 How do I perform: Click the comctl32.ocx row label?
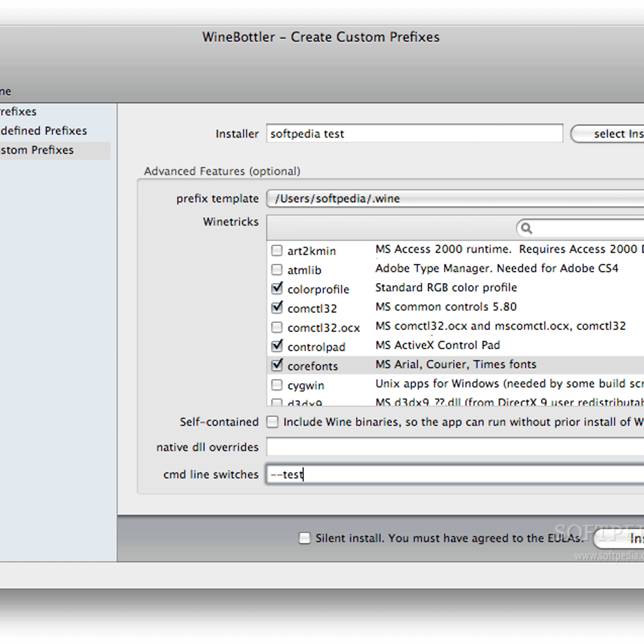point(324,328)
